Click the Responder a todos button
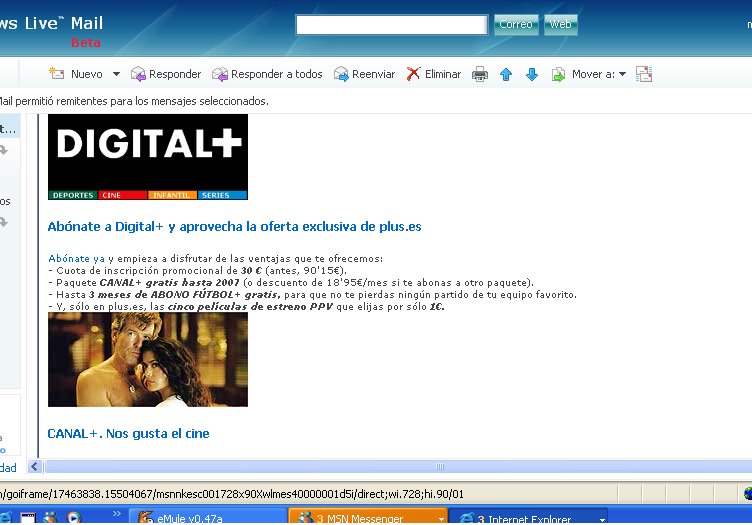Viewport: 752px width, 525px height. [267, 74]
